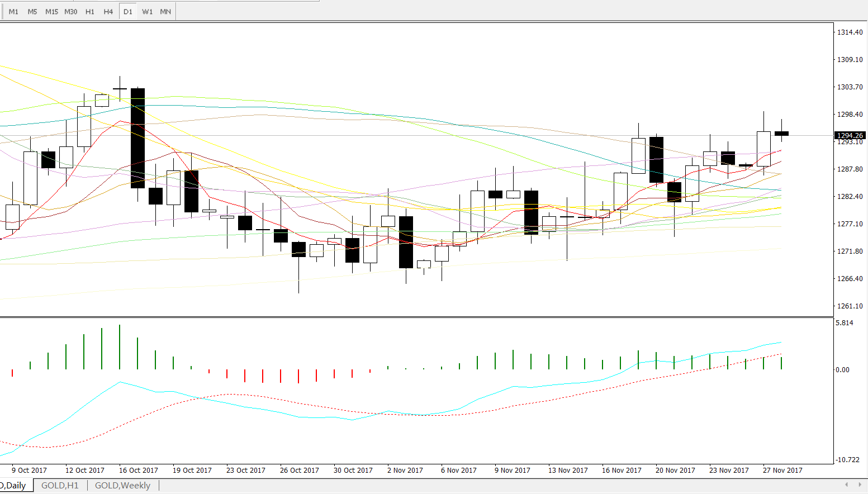This screenshot has width=868, height=494.
Task: Select the GOLD,Daily chart tab
Action: (x=15, y=486)
